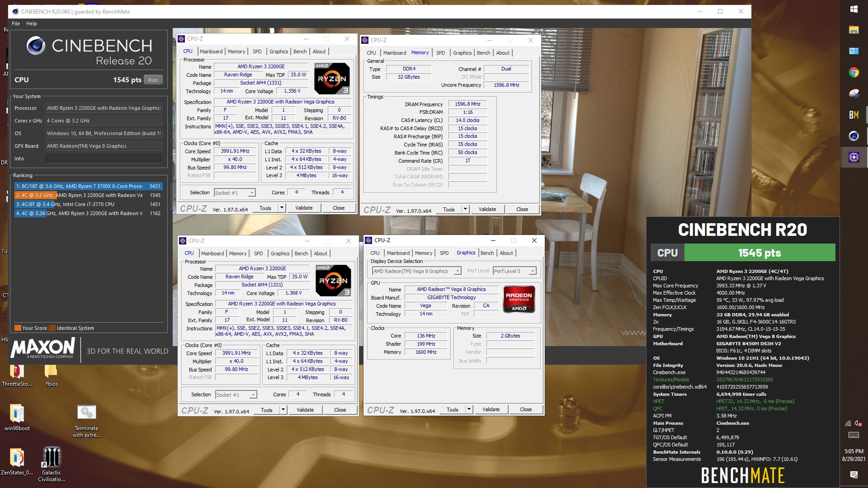
Task: Expand Tools arrow in Memory CPU-Z window
Action: [x=465, y=209]
